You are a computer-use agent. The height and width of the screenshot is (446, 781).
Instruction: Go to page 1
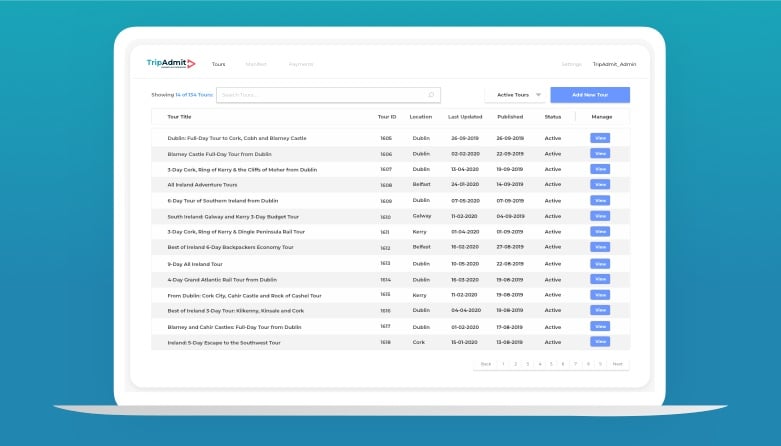click(x=503, y=364)
